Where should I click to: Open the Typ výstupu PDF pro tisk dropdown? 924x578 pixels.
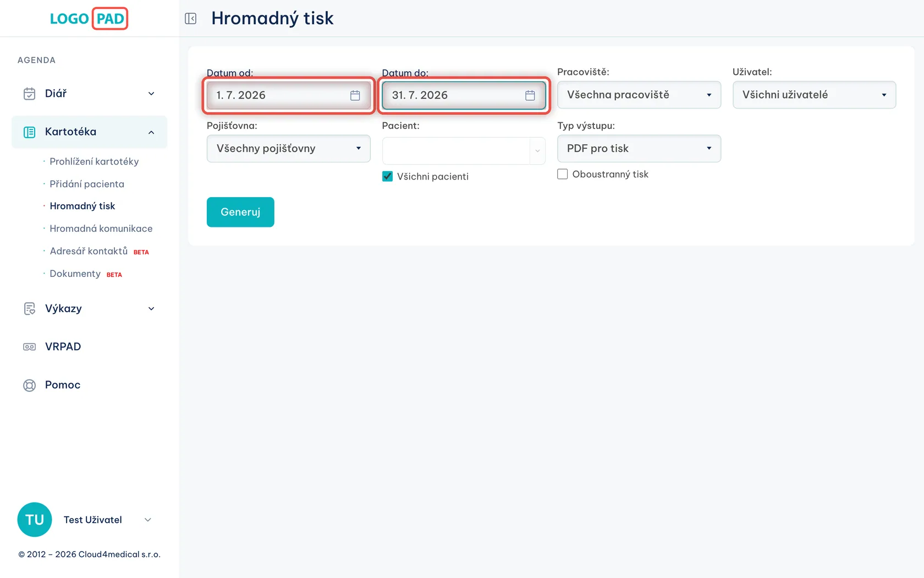(639, 149)
